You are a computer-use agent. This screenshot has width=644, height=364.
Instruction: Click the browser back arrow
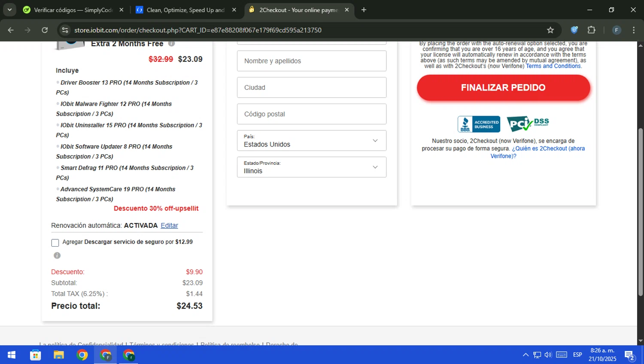tap(11, 30)
